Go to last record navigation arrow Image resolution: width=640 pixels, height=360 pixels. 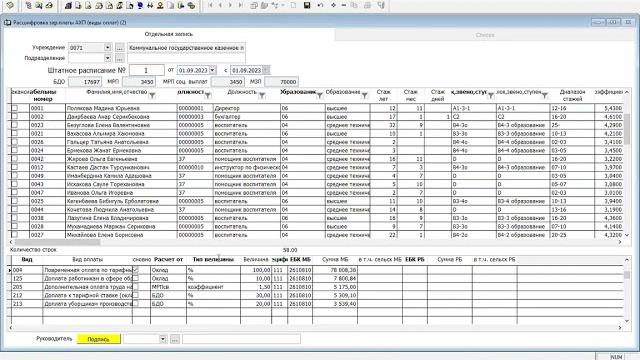240,5
